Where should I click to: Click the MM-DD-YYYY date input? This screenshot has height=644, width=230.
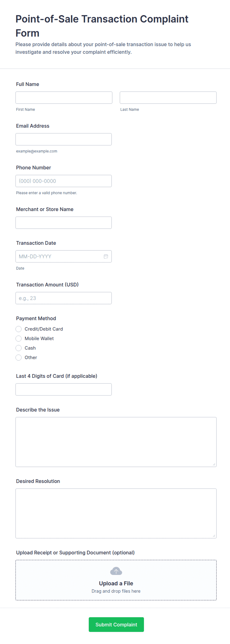pyautogui.click(x=64, y=256)
